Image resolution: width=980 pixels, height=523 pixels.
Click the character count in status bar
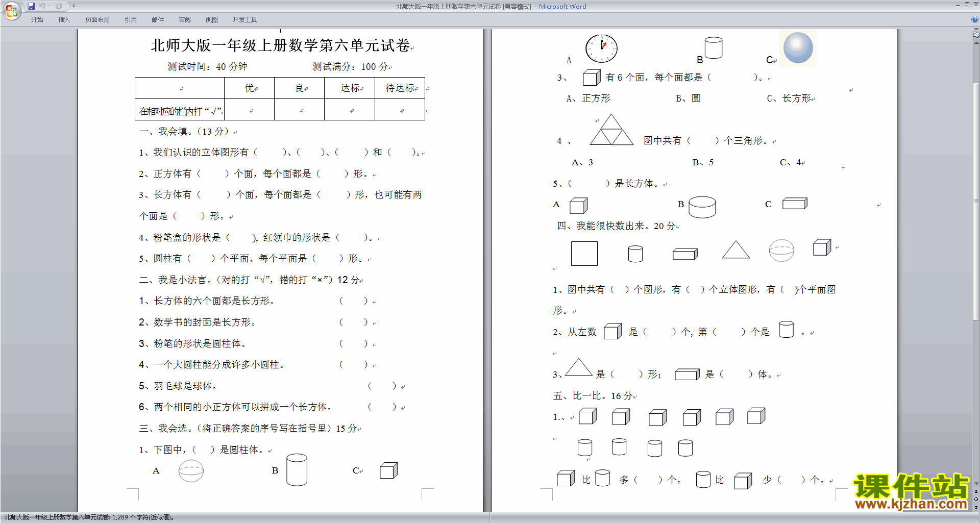point(90,517)
